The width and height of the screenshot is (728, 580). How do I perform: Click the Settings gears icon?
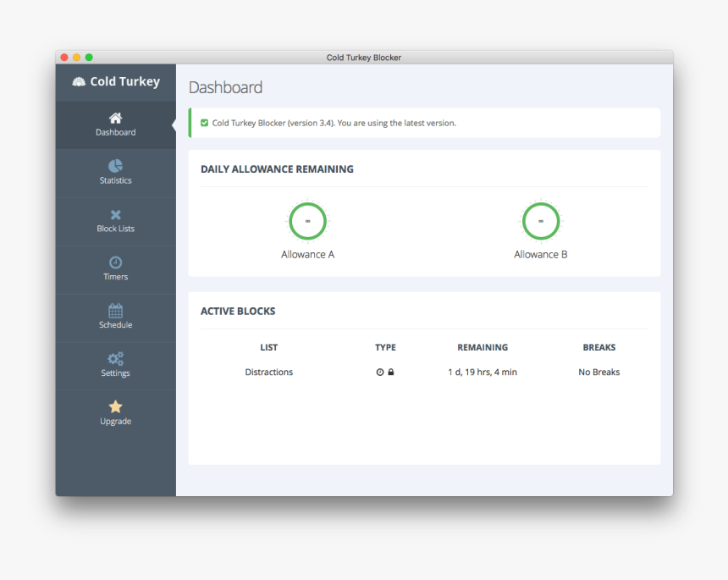coord(115,360)
